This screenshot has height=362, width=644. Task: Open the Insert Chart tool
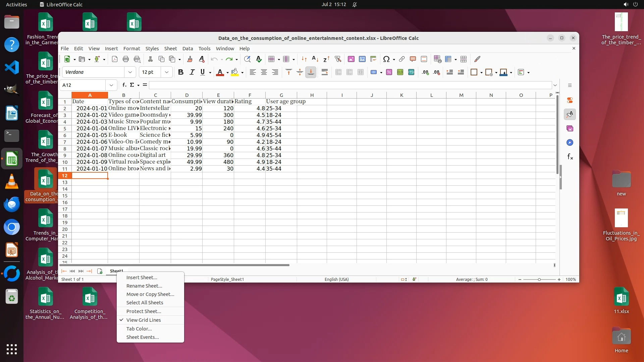362,59
